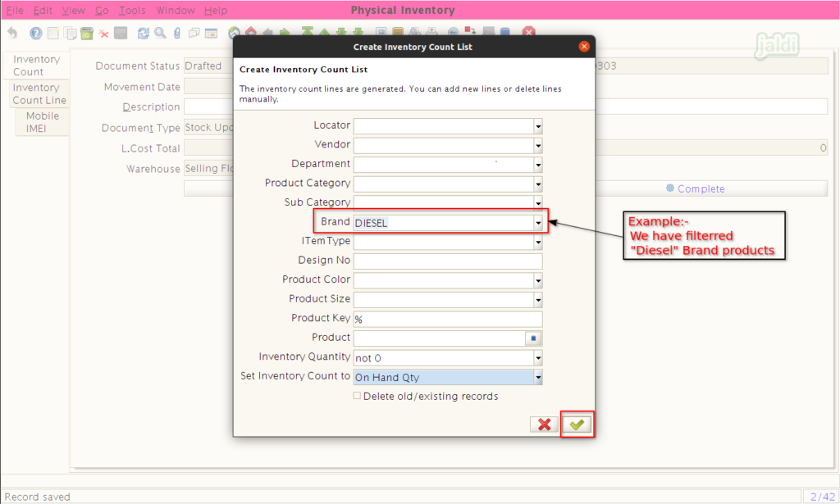Open the Window menu
840x504 pixels.
[176, 10]
